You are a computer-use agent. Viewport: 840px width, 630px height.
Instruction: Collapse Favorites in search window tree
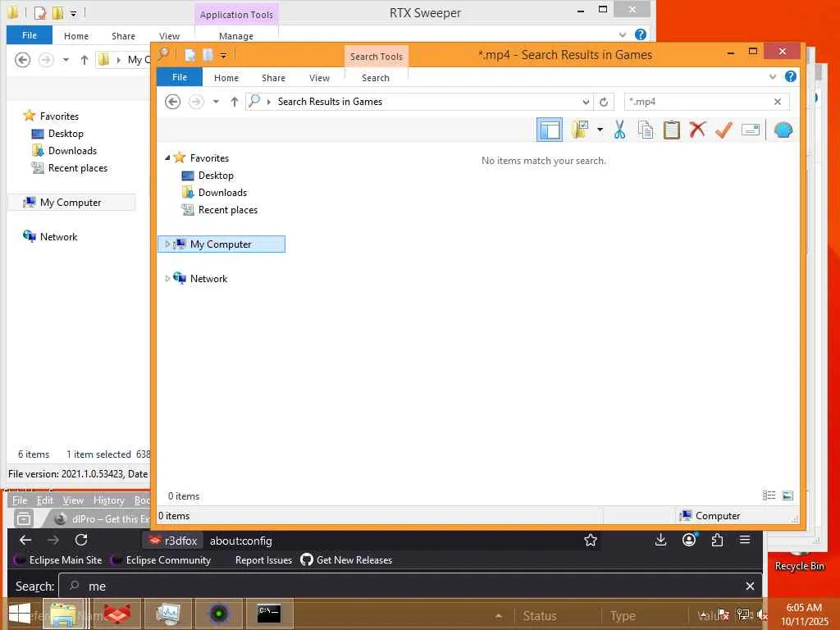(167, 158)
